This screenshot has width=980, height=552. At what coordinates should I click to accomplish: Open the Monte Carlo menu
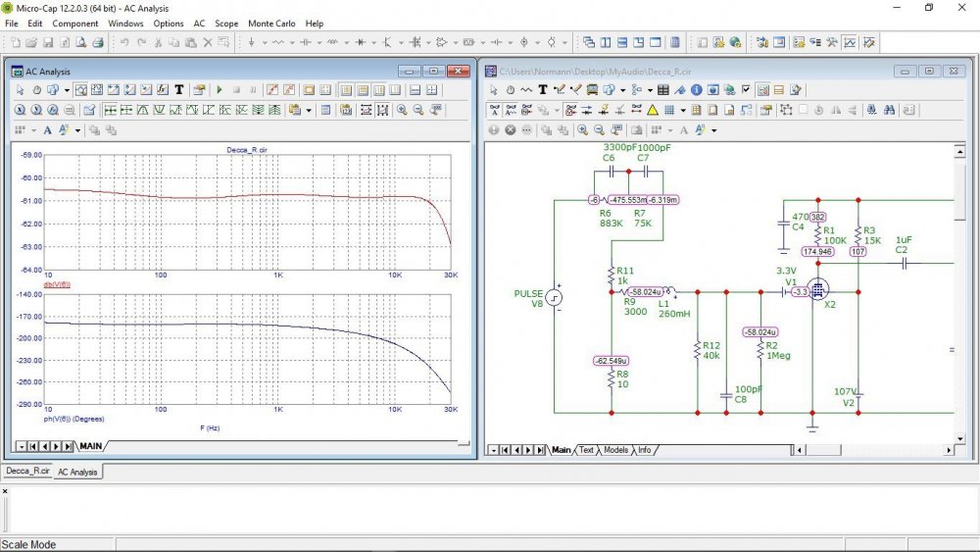[273, 23]
